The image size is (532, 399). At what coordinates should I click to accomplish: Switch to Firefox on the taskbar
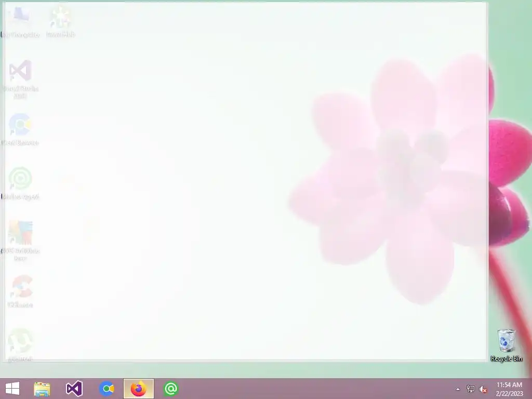coord(138,389)
